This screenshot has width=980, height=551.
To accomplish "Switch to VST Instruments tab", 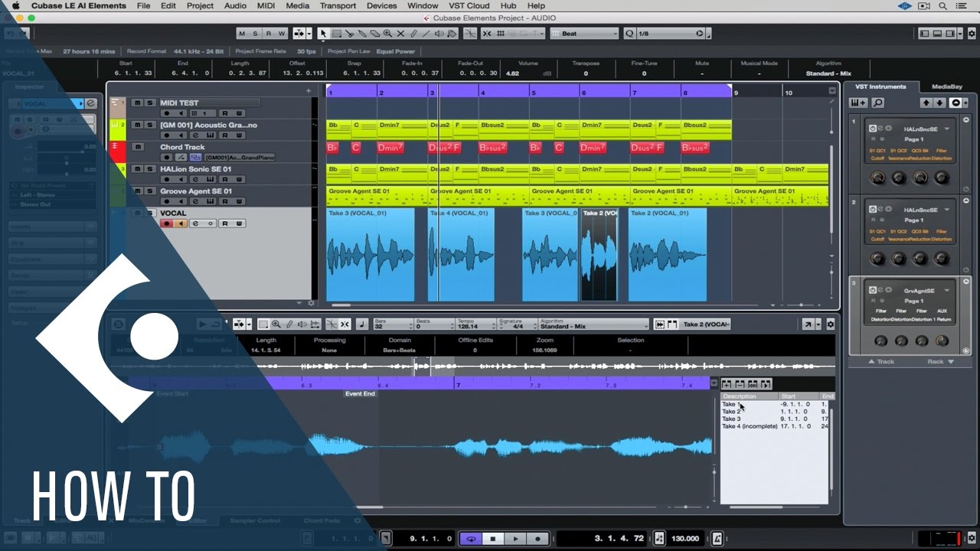I will coord(881,86).
